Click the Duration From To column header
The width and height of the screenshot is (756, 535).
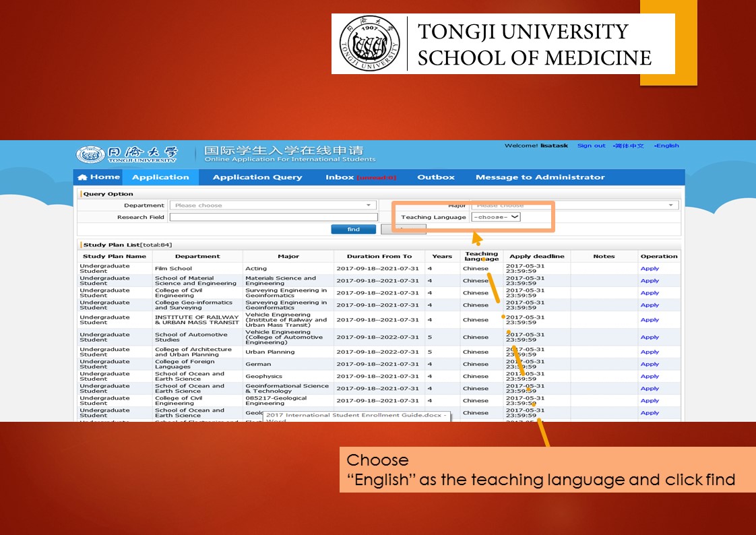[x=379, y=257]
